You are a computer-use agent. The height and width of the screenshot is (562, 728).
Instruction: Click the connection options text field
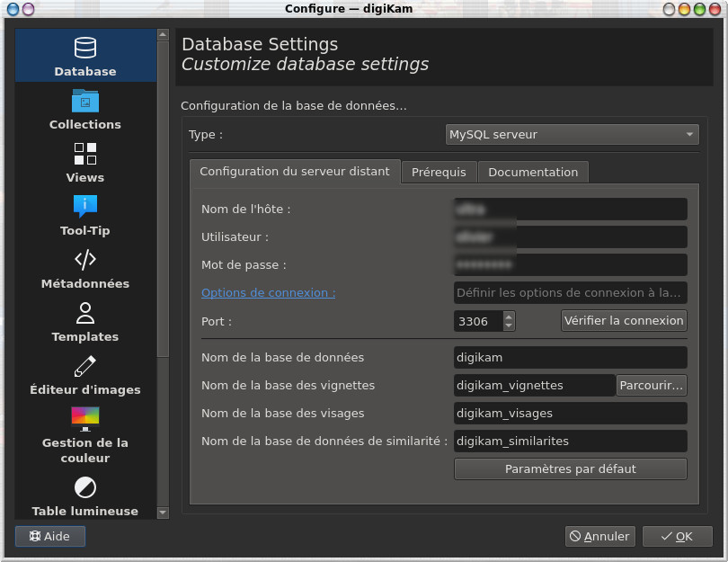[571, 292]
